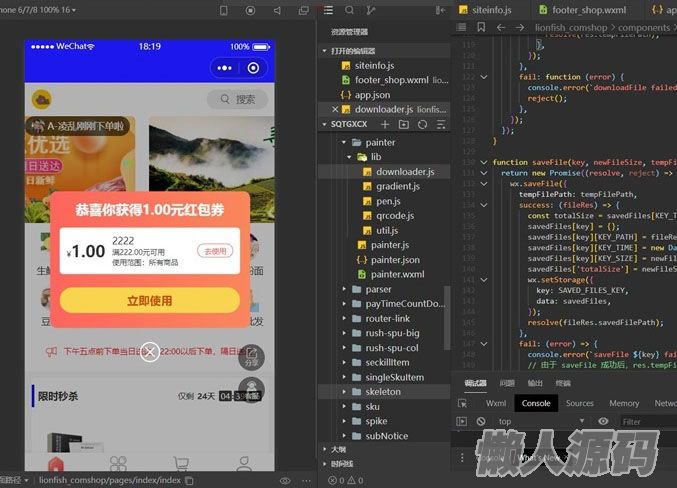Open footer_shop.wxml in open editors list
This screenshot has height=488, width=677.
pos(392,80)
